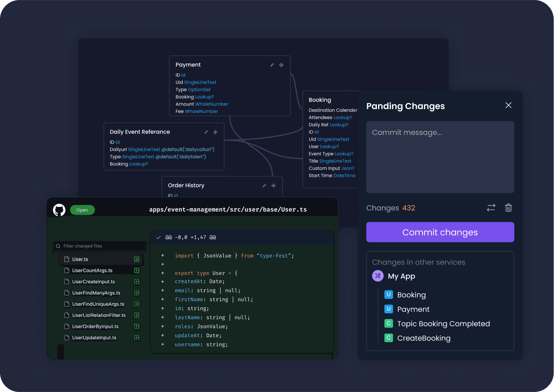
Task: Open the Payment change entry
Action: pyautogui.click(x=413, y=309)
